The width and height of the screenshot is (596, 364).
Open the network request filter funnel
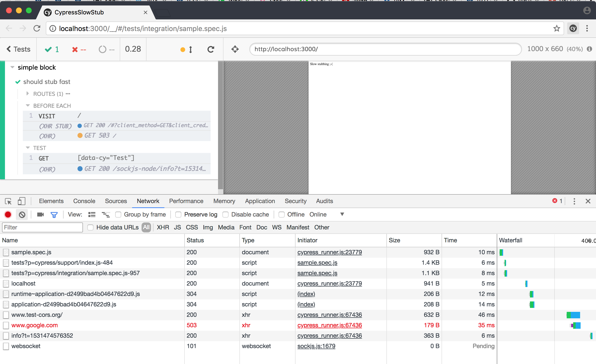pyautogui.click(x=54, y=214)
